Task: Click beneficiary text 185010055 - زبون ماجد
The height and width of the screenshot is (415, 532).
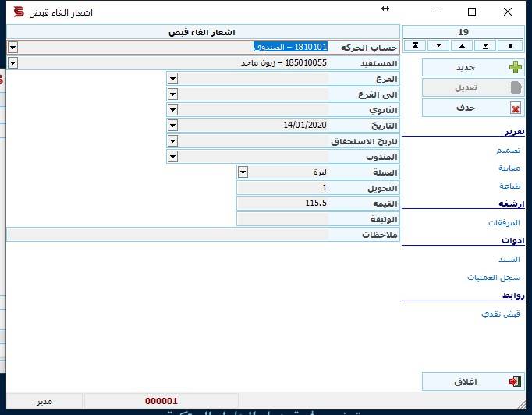Action: point(284,62)
